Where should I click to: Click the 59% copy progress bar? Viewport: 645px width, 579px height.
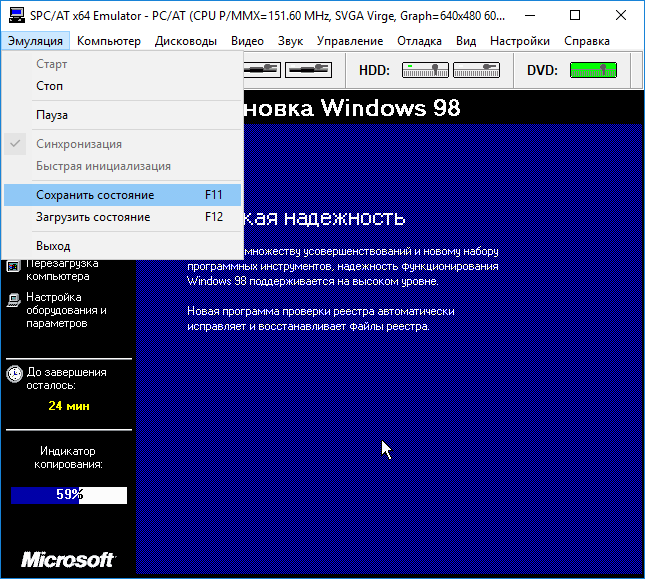point(69,495)
